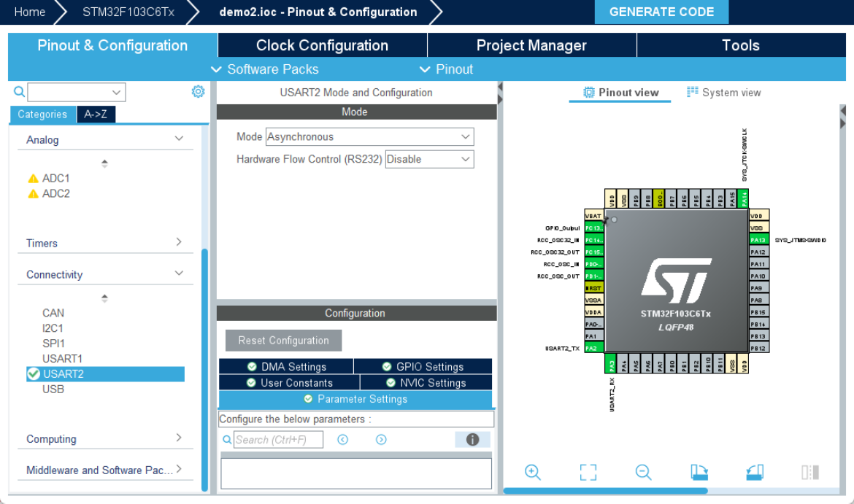Open the DMA Settings tab
This screenshot has height=504, width=854.
tap(286, 366)
